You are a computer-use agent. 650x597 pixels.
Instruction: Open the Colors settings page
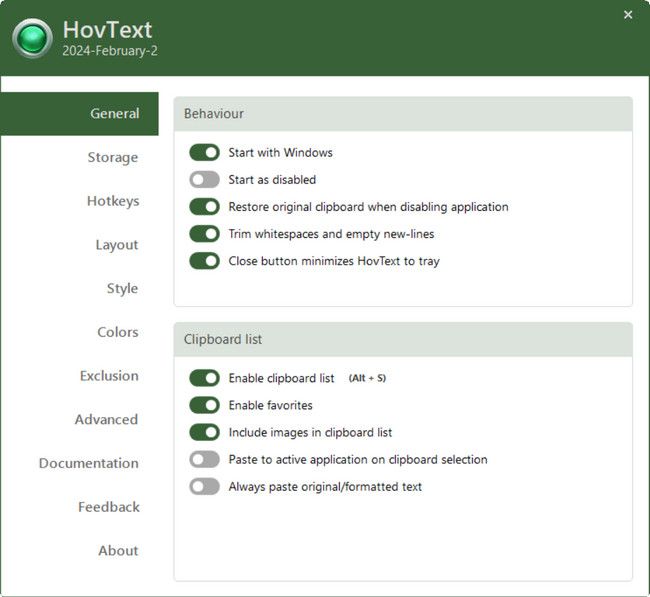click(118, 332)
